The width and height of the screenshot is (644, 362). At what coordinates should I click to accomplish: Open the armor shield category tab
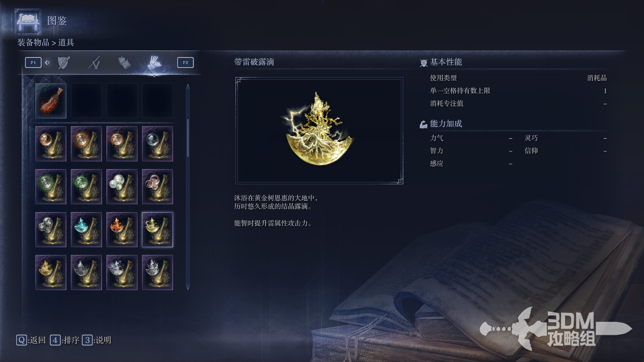(64, 63)
